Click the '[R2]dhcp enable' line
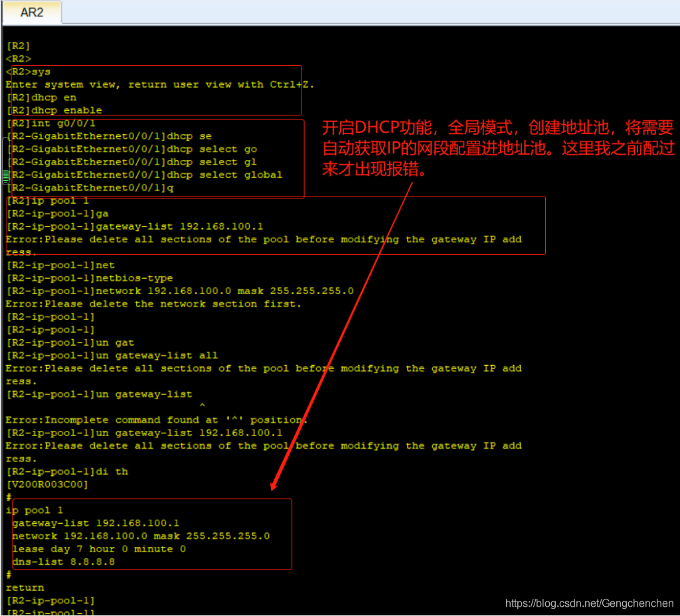 click(54, 110)
